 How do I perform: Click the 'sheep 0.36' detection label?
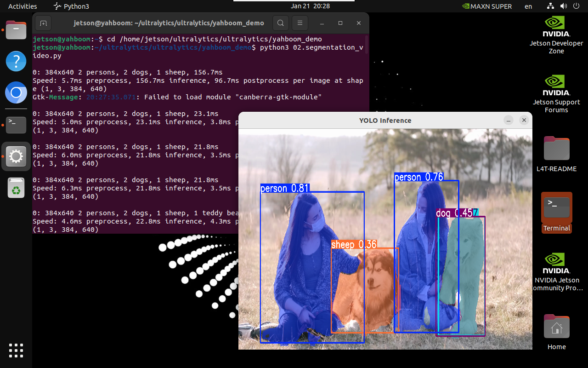pos(354,244)
